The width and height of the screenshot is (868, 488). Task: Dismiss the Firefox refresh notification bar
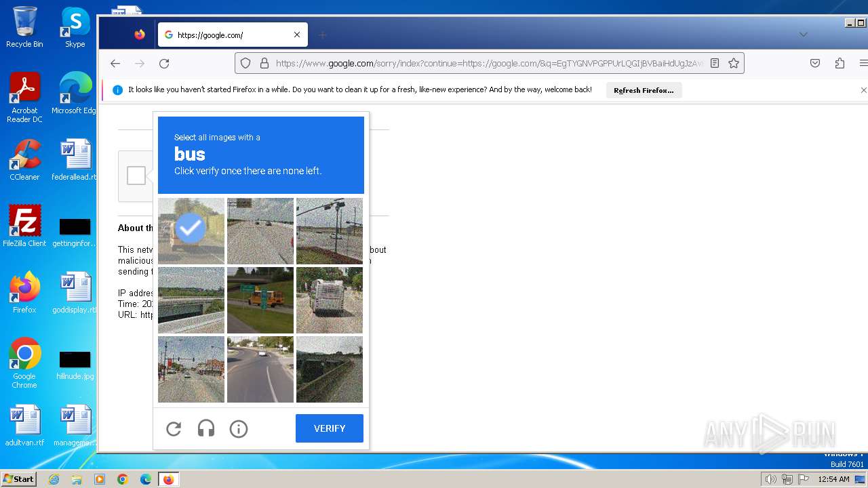pos(863,90)
